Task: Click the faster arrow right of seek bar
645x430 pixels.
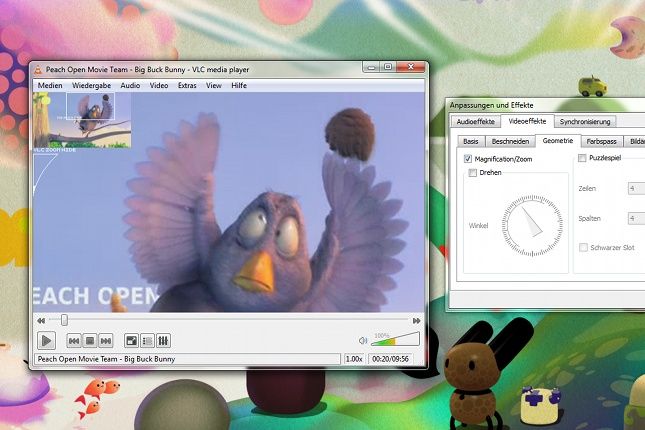Action: click(x=416, y=320)
